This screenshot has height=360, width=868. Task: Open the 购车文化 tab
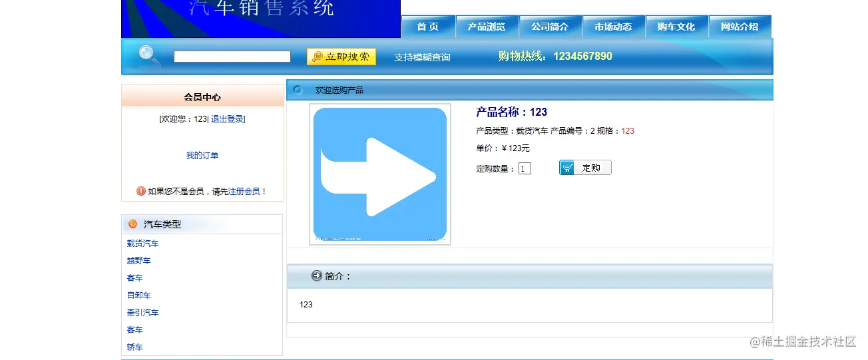tap(676, 27)
